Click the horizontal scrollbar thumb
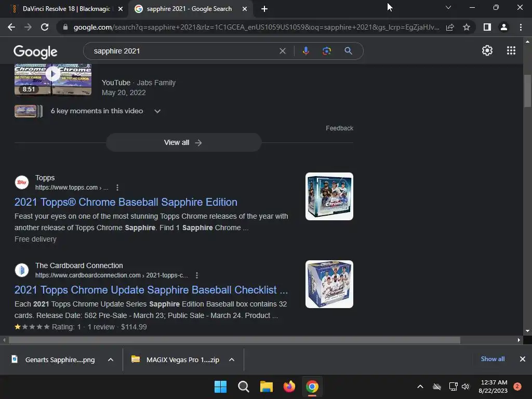This screenshot has height=399, width=532. pos(234,340)
